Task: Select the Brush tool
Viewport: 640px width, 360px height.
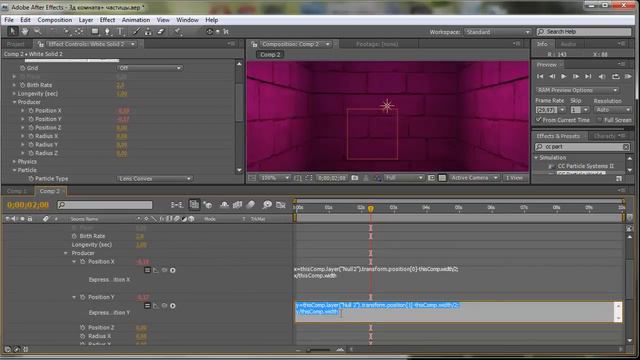Action: pyautogui.click(x=136, y=31)
